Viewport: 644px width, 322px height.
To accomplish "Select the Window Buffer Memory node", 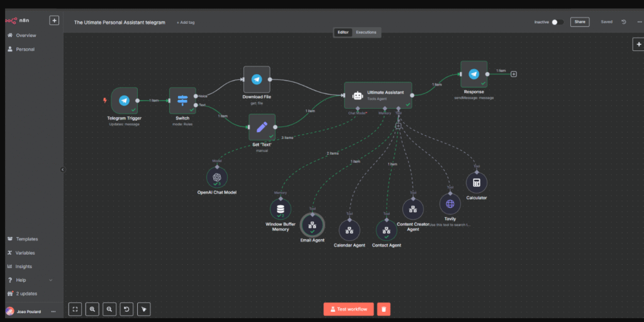I will [x=280, y=209].
